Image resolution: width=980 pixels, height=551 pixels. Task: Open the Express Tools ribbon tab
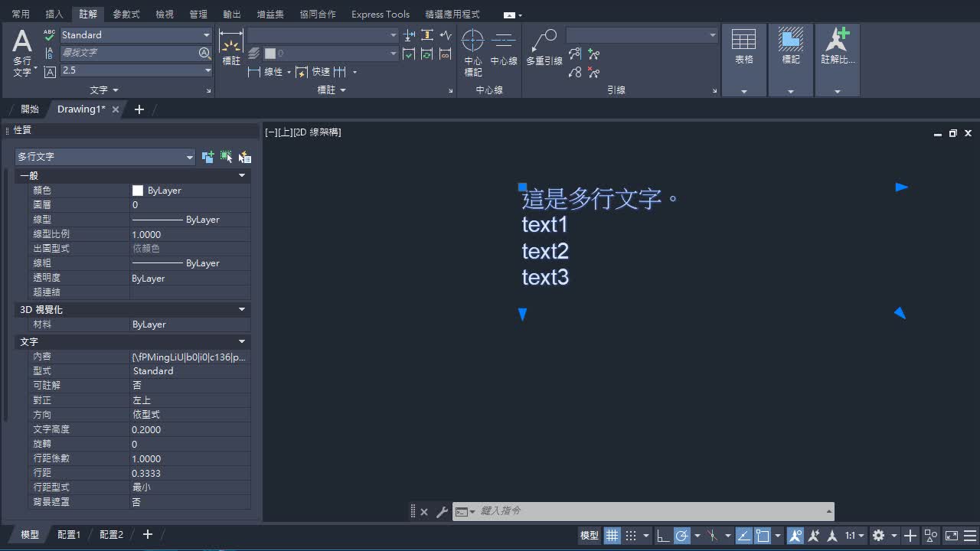click(380, 14)
